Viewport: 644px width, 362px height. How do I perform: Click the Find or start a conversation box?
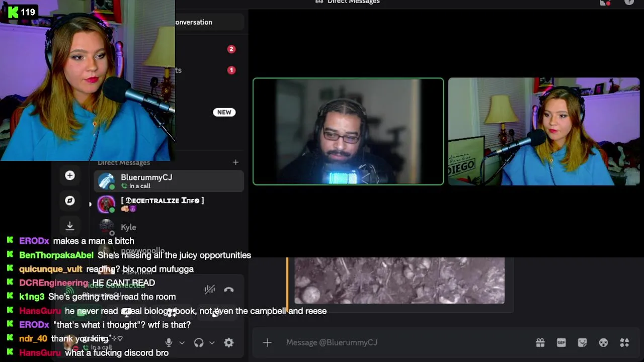[x=209, y=22]
